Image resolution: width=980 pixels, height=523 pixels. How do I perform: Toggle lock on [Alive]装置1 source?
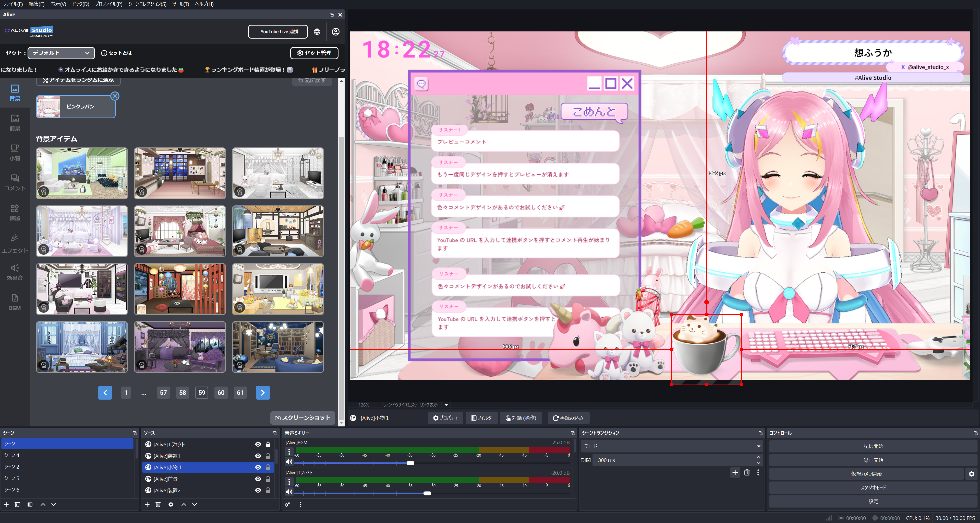click(x=268, y=456)
